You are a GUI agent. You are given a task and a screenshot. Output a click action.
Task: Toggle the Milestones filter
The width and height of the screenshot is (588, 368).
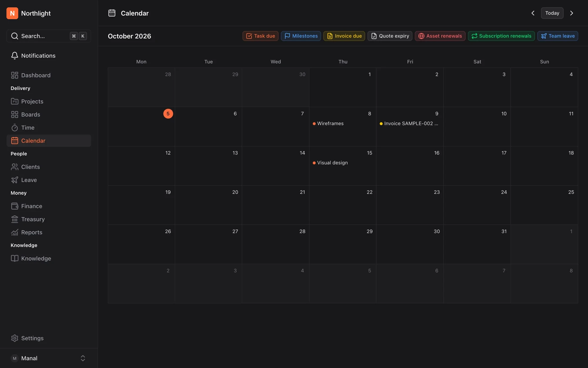tap(301, 36)
